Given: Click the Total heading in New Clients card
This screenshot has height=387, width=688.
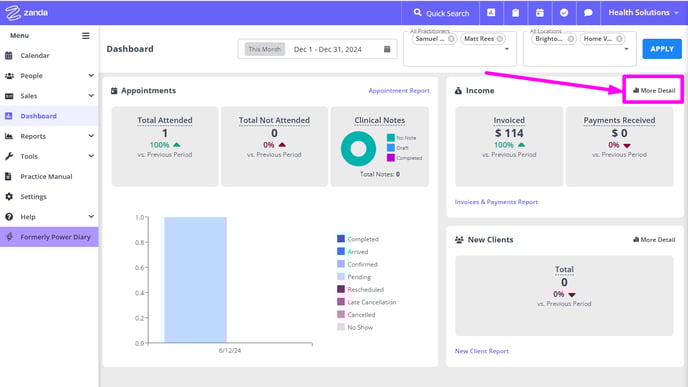Looking at the screenshot, I should (x=564, y=269).
